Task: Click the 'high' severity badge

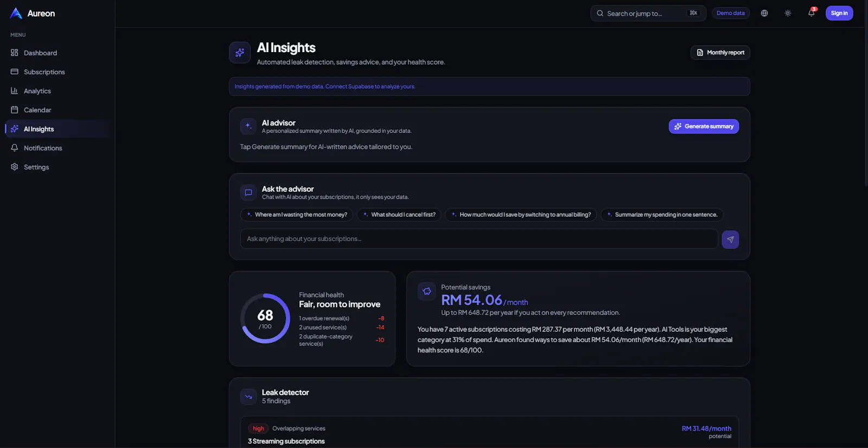Action: [258, 428]
